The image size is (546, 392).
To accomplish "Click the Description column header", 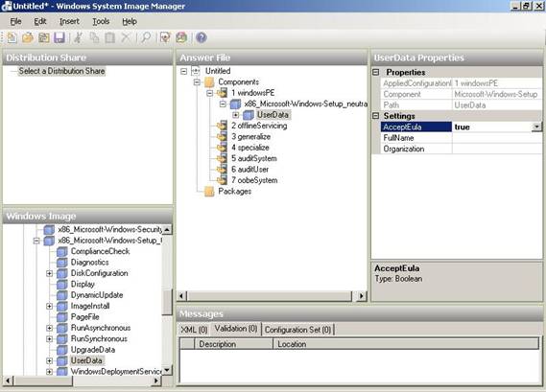I will (x=233, y=344).
